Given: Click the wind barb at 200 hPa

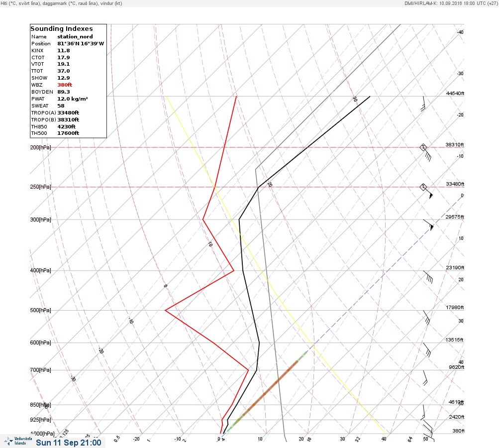Looking at the screenshot, I should (x=426, y=152).
